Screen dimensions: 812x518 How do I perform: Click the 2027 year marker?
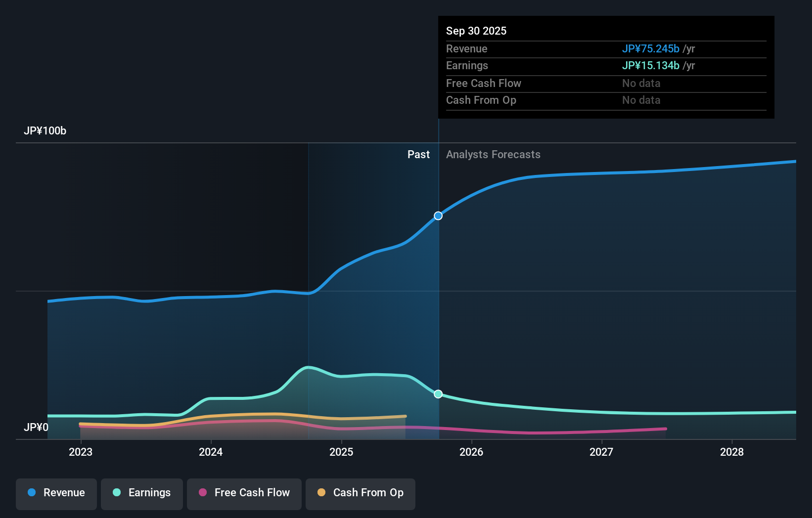coord(601,451)
